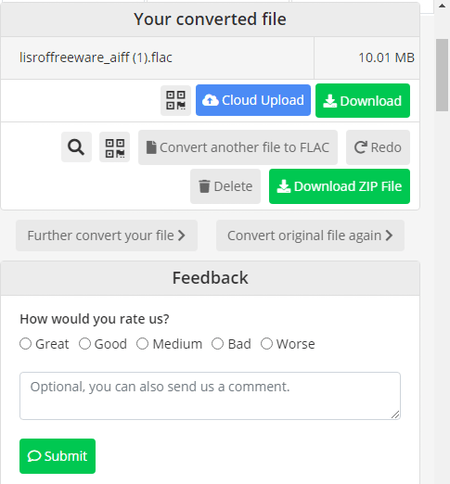
Task: Expand Convert original file again
Action: point(310,235)
